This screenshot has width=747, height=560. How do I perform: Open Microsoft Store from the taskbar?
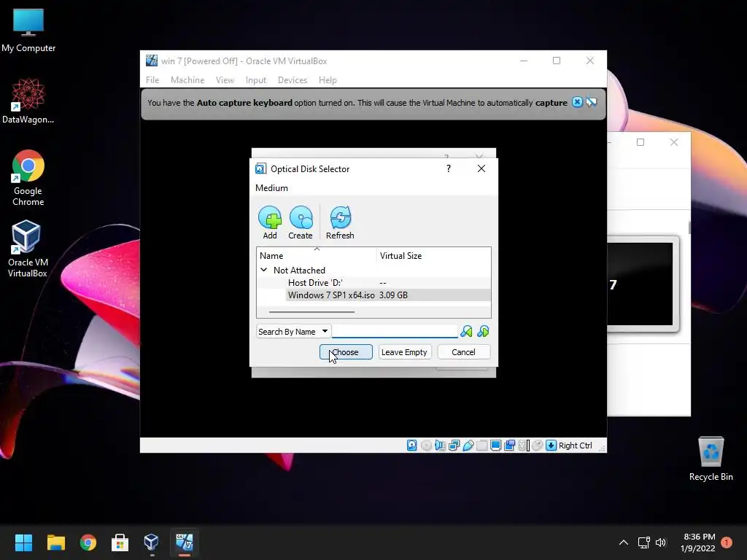point(120,542)
